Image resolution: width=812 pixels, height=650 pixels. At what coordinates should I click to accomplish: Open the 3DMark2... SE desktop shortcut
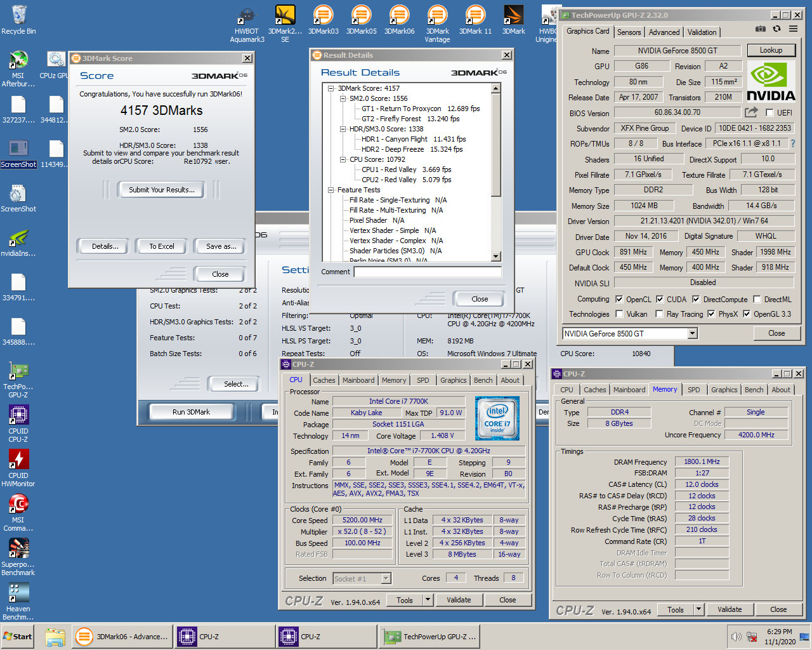[285, 24]
